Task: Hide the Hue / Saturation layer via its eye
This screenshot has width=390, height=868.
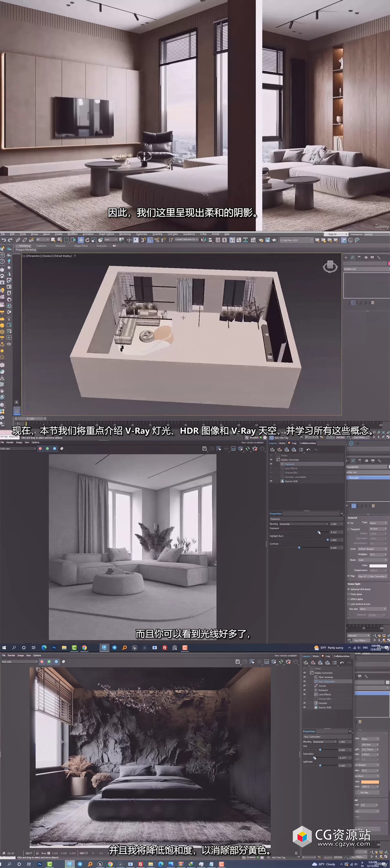Action: click(x=304, y=681)
